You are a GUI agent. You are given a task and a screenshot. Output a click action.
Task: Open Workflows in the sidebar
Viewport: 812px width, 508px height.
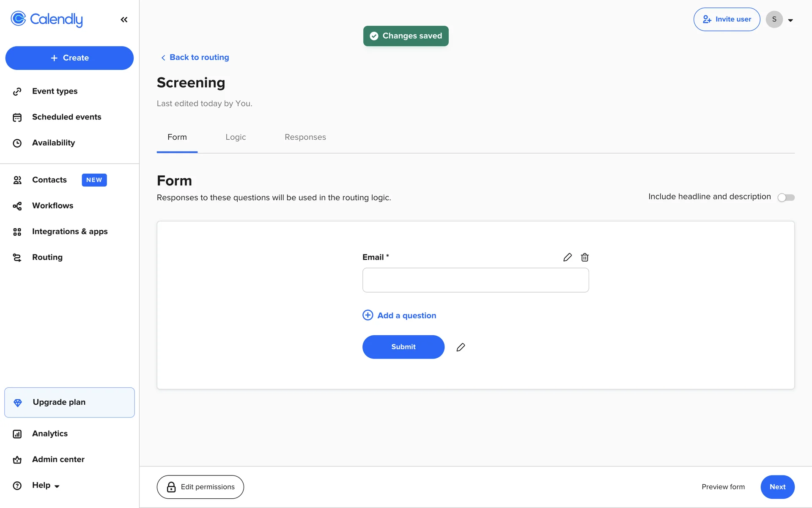click(52, 206)
